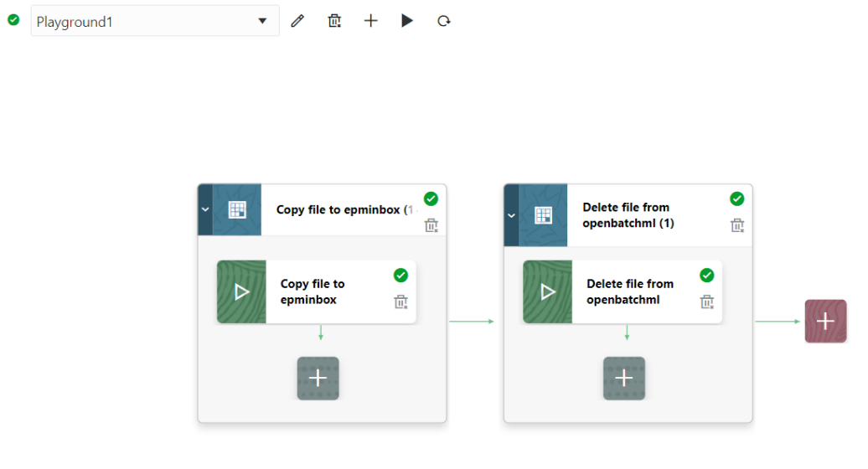Collapse the Delete file from openbatchml stage
The height and width of the screenshot is (469, 868).
[511, 215]
